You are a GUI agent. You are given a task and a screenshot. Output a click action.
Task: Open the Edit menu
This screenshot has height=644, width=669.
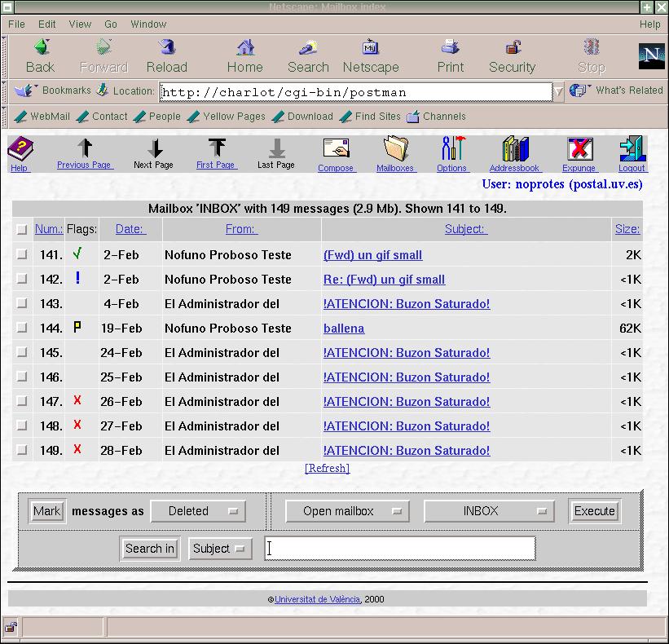coord(47,24)
